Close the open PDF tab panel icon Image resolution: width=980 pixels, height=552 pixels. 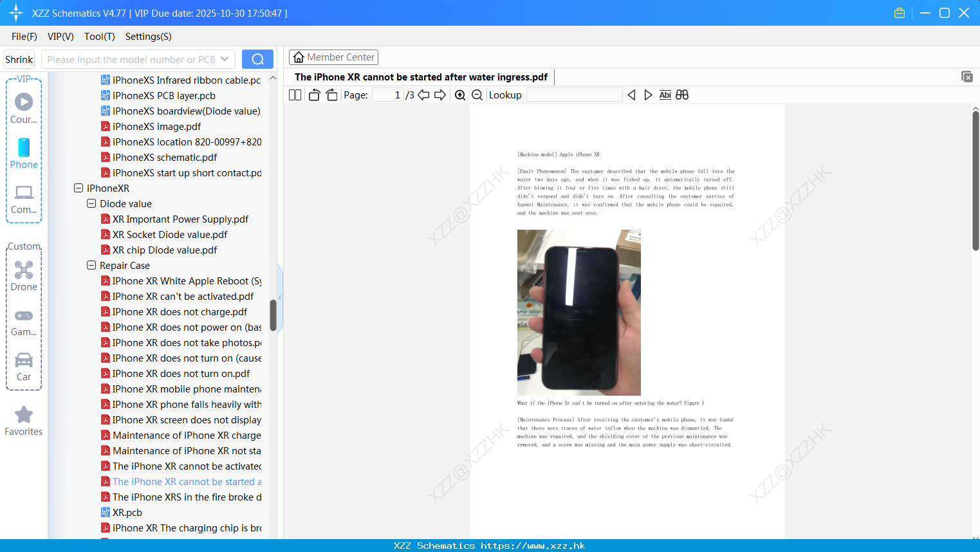(967, 77)
